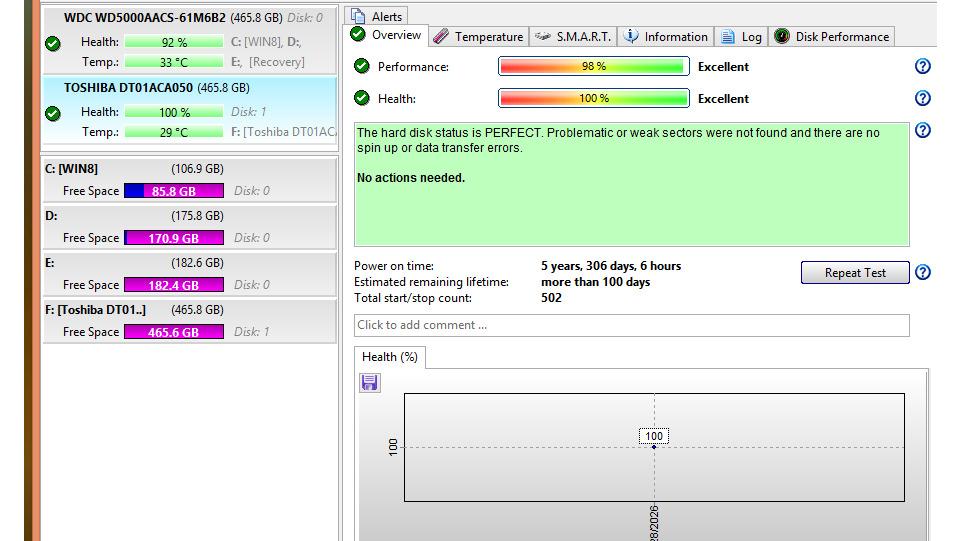Click the '(182.6 GB)' size of E:
Image resolution: width=961 pixels, height=541 pixels.
[x=197, y=263]
